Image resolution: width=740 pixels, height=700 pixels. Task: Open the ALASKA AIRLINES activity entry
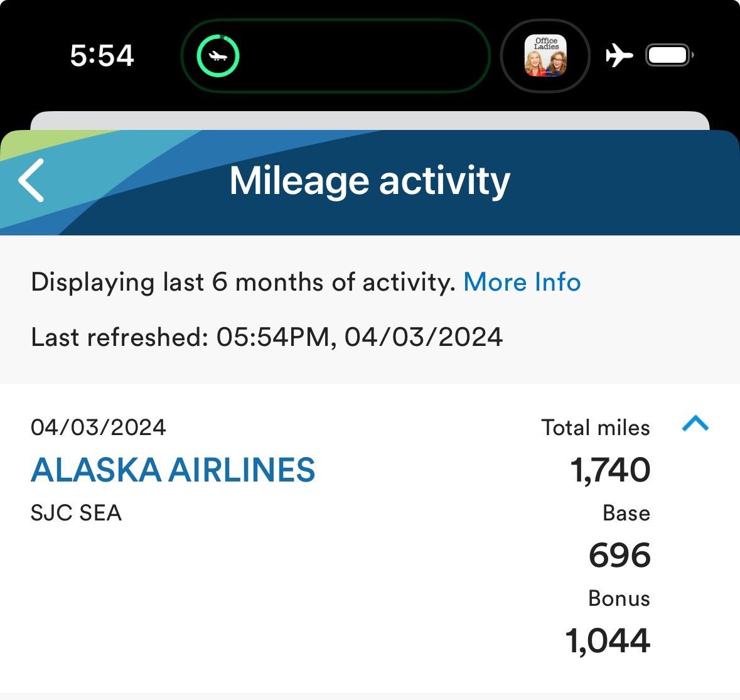(x=173, y=470)
